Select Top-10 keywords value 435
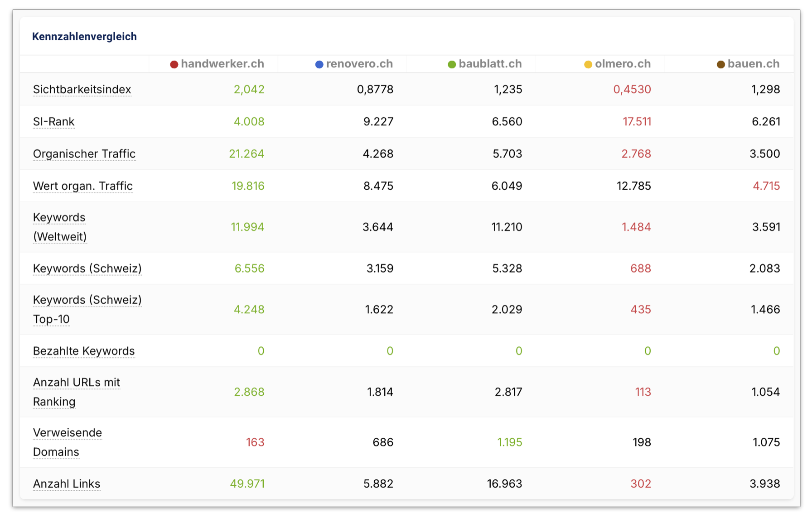Viewport: 812px width, 517px height. click(641, 310)
